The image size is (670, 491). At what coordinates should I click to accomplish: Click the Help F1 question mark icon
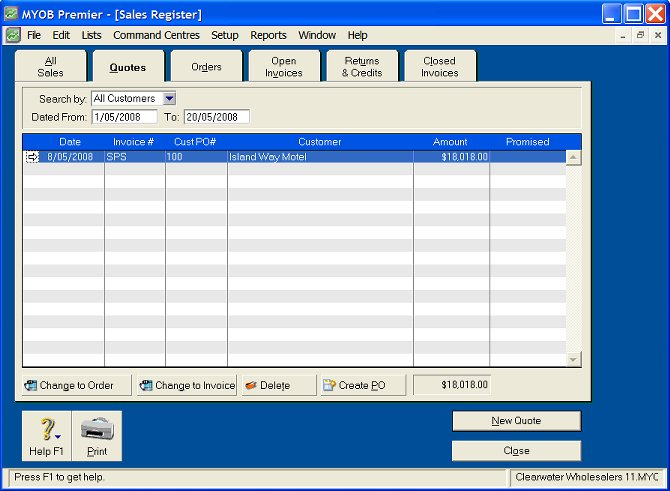tap(48, 429)
